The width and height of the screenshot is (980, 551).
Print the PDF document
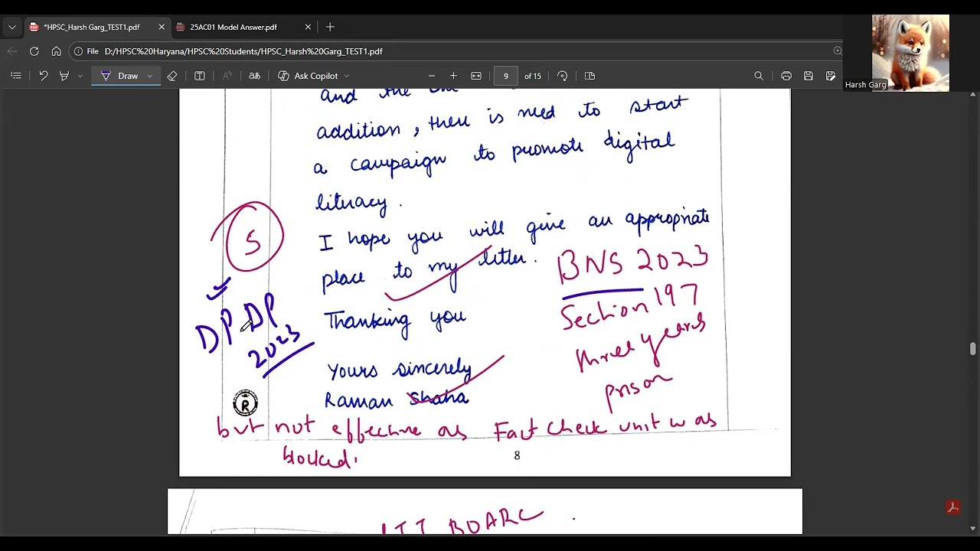(786, 76)
